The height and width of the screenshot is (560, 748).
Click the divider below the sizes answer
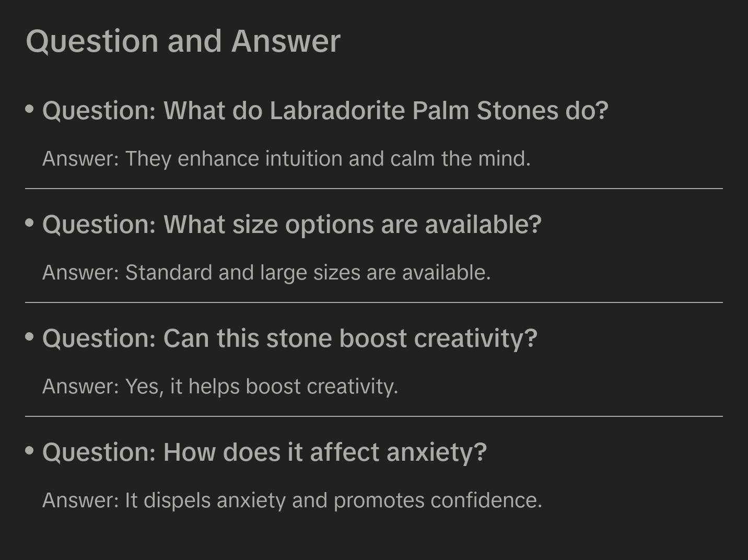374,302
